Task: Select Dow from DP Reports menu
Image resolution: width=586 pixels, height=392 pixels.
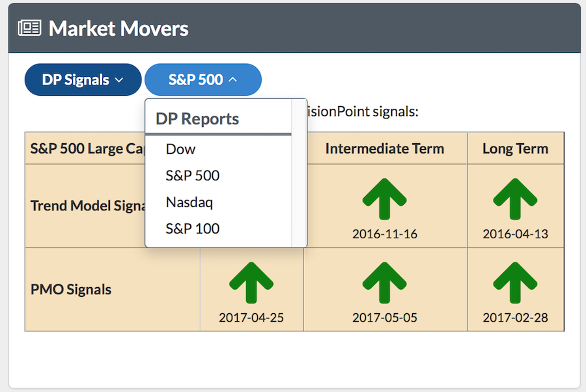Action: [180, 149]
